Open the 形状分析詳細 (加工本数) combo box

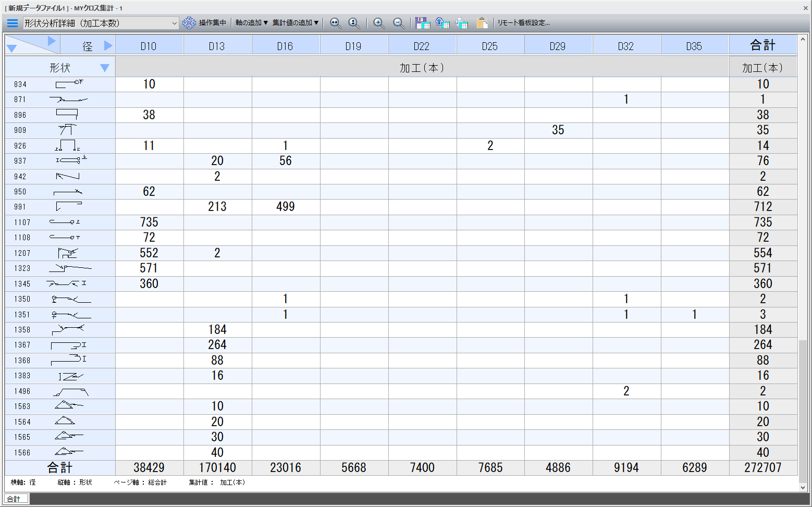101,23
